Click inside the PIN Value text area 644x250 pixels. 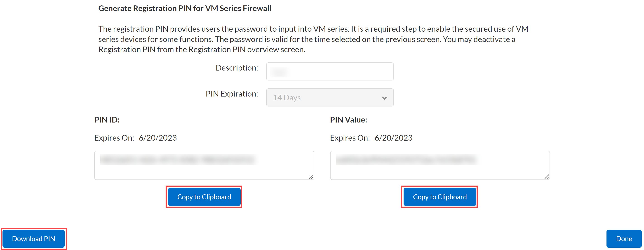440,165
